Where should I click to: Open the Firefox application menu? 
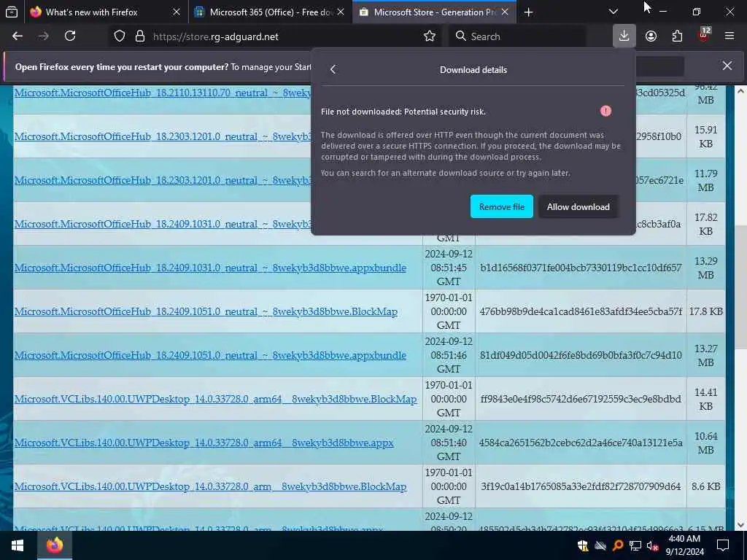coord(729,36)
